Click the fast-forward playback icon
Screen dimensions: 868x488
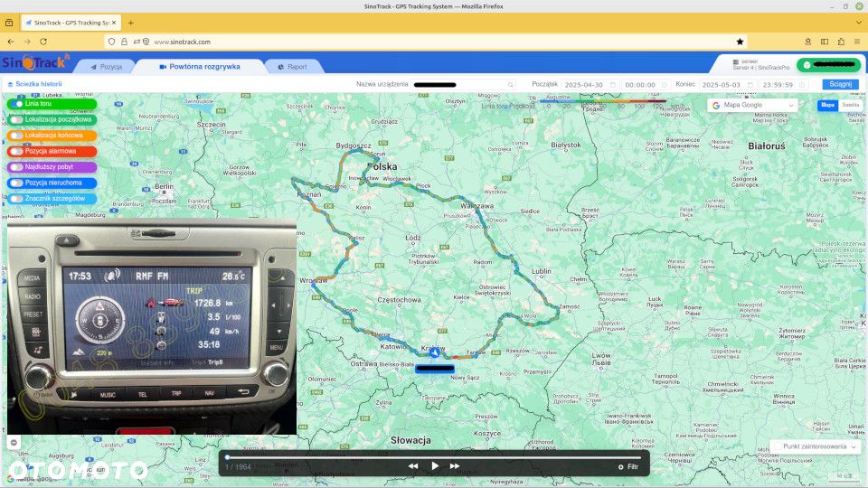[x=455, y=466]
